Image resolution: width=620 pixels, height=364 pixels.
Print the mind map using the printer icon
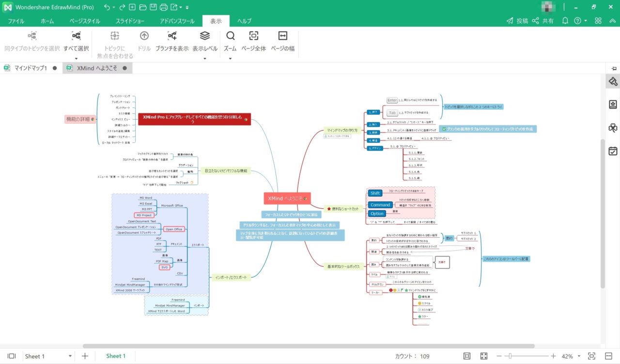click(x=164, y=7)
